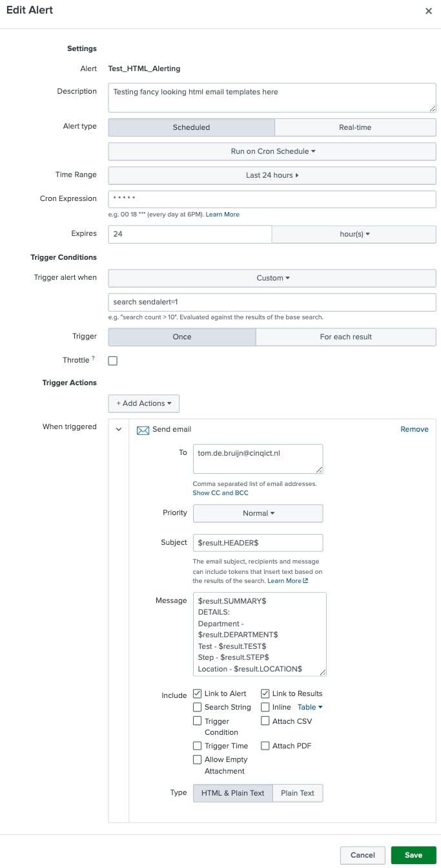The width and height of the screenshot is (441, 868).
Task: Click the Send email envelope icon
Action: pyautogui.click(x=143, y=430)
